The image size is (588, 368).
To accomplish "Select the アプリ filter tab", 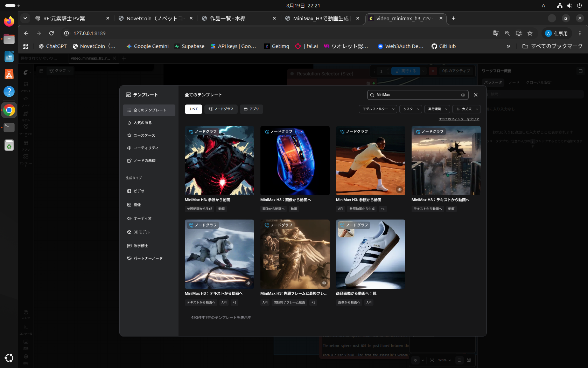I will pyautogui.click(x=251, y=109).
